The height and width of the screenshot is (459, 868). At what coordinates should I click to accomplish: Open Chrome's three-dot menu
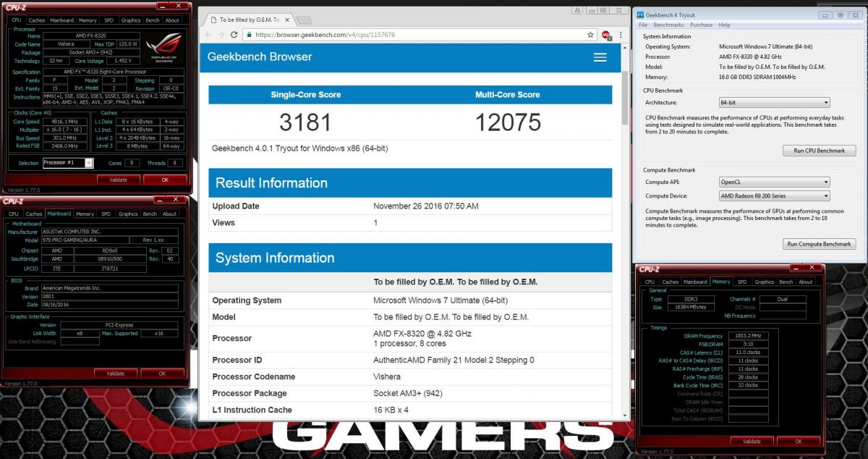(621, 35)
